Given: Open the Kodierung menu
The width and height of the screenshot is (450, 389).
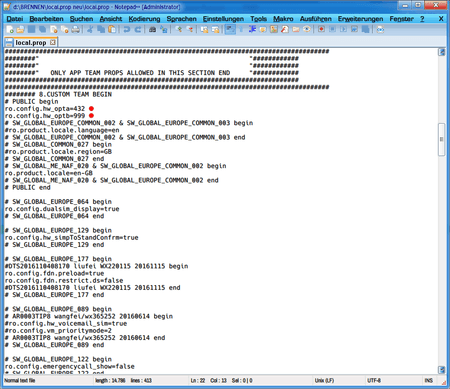Looking at the screenshot, I should tap(144, 19).
